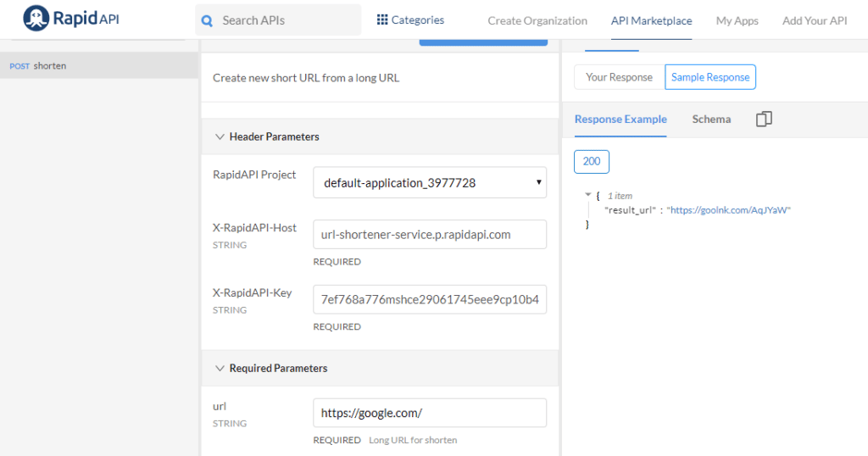Open My Apps

pyautogui.click(x=737, y=21)
